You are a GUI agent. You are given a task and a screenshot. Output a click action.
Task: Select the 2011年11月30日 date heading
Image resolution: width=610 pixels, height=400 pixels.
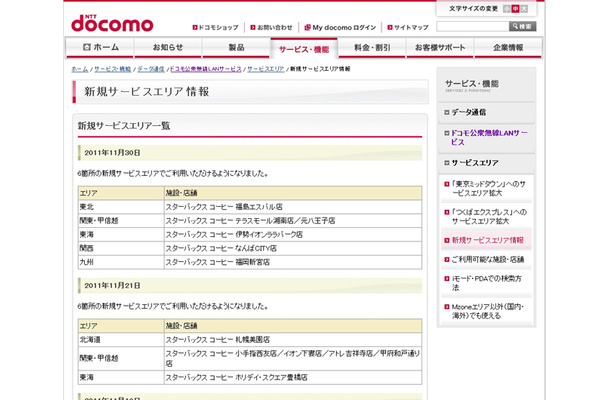(112, 153)
